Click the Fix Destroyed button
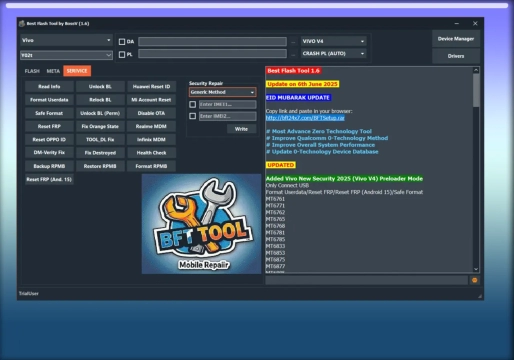The height and width of the screenshot is (360, 514). pos(100,153)
